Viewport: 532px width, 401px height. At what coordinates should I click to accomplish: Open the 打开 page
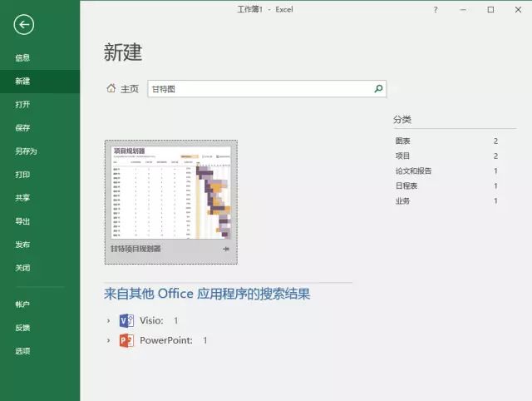point(40,105)
